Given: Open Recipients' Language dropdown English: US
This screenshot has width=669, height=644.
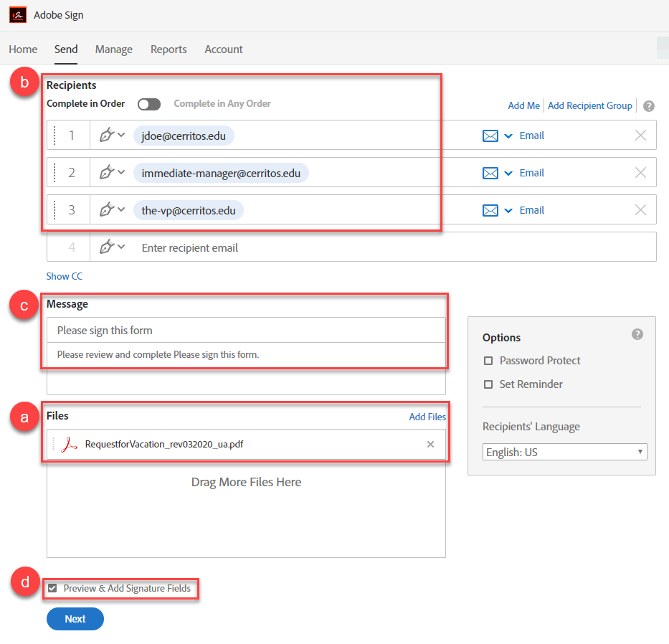Looking at the screenshot, I should click(x=564, y=452).
